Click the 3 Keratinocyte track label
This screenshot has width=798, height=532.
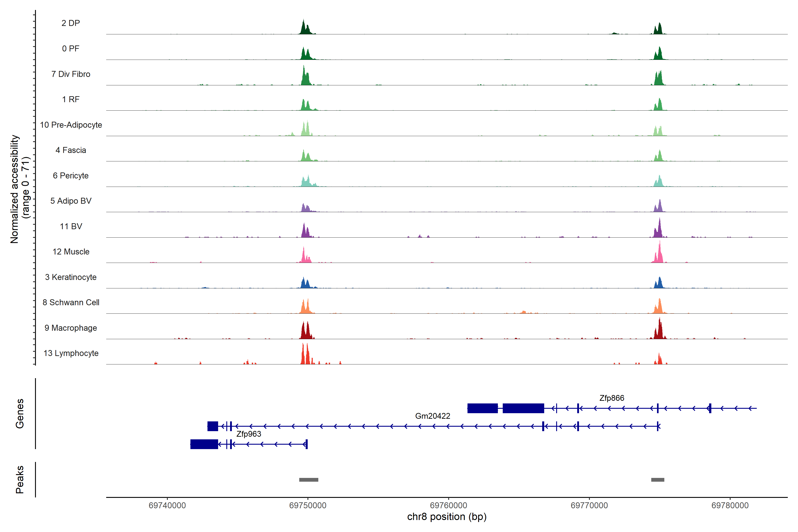[x=71, y=277]
